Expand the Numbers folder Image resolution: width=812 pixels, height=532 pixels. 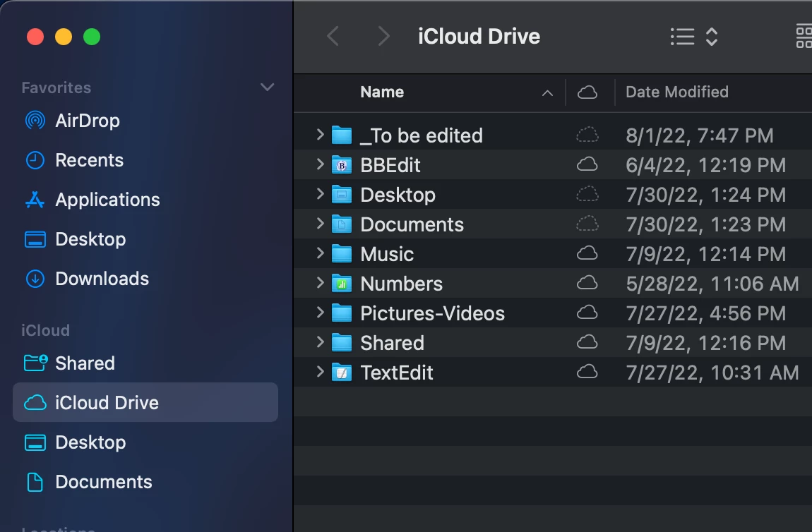320,283
